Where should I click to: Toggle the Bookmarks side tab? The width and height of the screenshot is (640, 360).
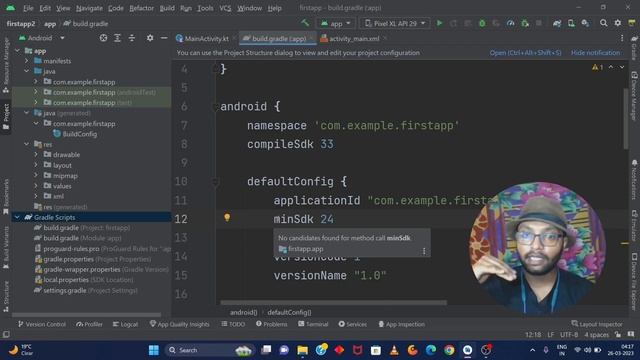point(6,197)
